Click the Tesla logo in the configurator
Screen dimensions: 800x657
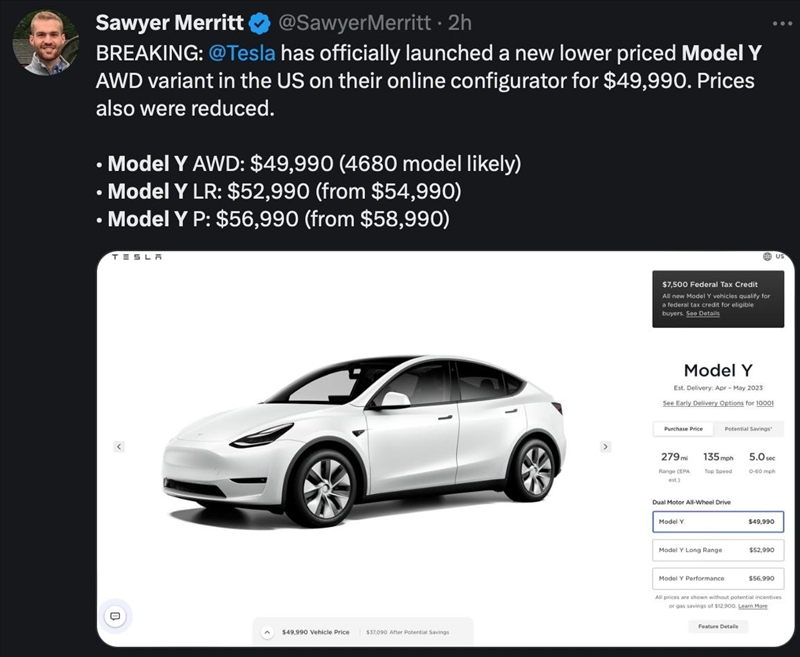coord(136,257)
